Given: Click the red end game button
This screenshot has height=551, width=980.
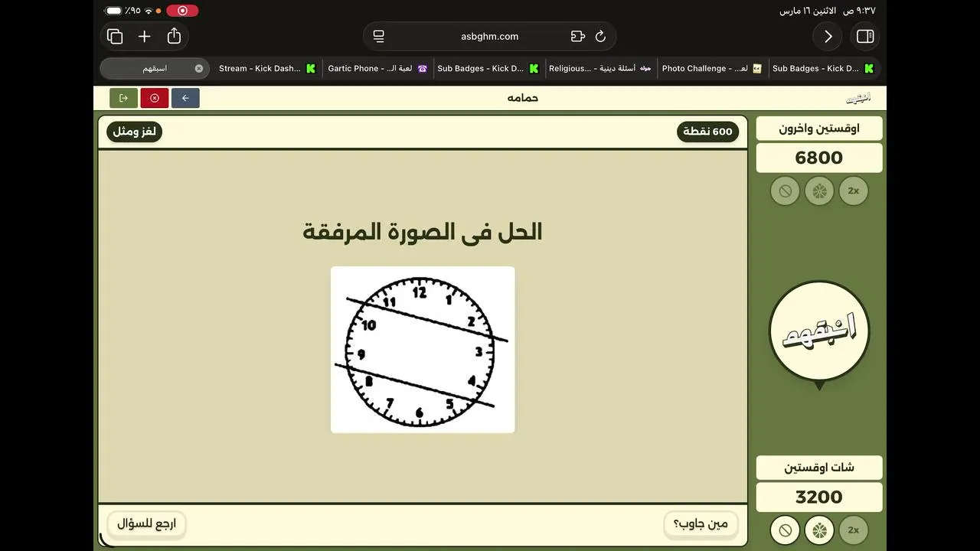Looking at the screenshot, I should coord(155,98).
